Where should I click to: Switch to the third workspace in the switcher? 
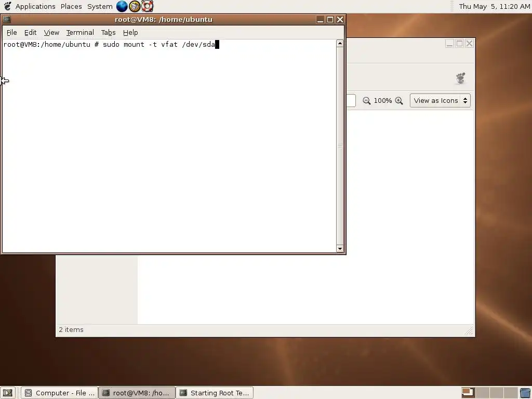[x=496, y=393]
